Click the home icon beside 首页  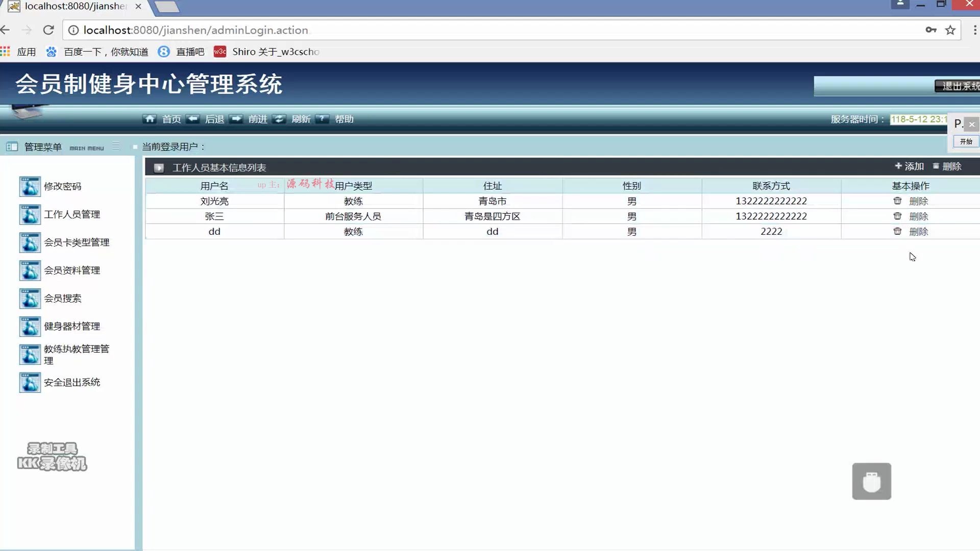(x=150, y=119)
